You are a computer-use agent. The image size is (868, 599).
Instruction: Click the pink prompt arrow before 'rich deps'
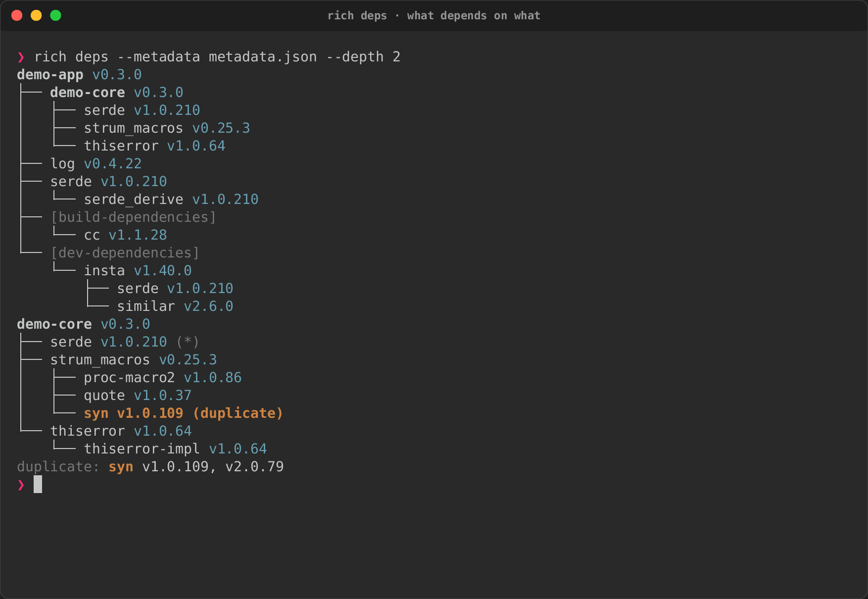click(21, 57)
